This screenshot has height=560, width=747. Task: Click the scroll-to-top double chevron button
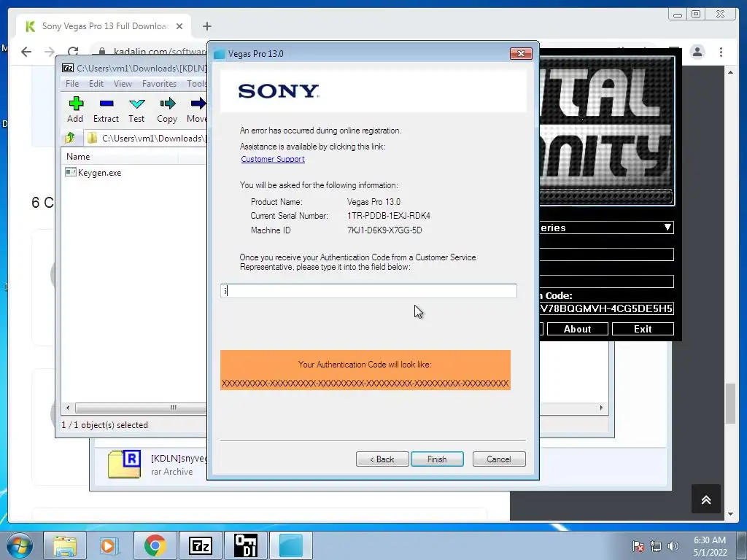(706, 499)
